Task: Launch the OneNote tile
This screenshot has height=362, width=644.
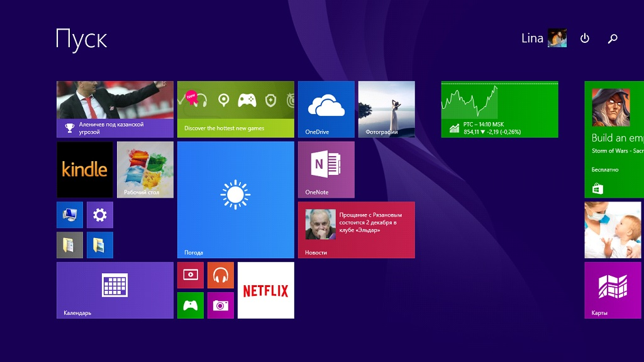Action: [326, 170]
